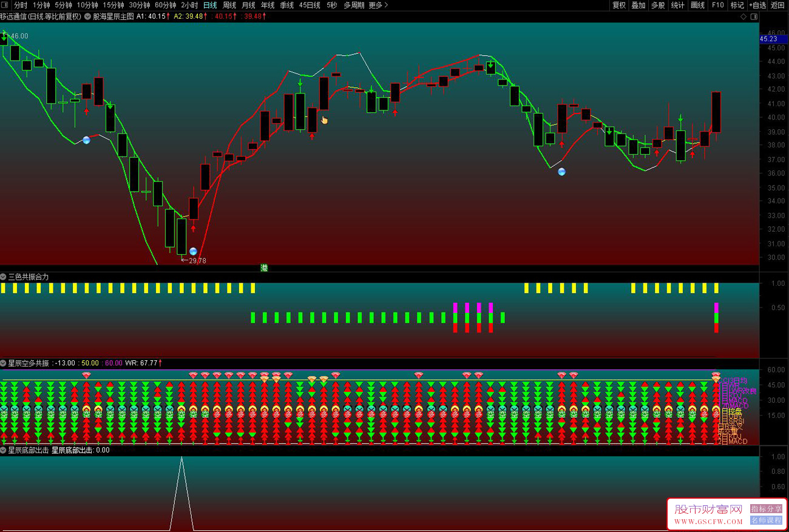Image resolution: width=789 pixels, height=532 pixels.
Task: Expand the 三色共振合力 indicator menu
Action: point(4,277)
